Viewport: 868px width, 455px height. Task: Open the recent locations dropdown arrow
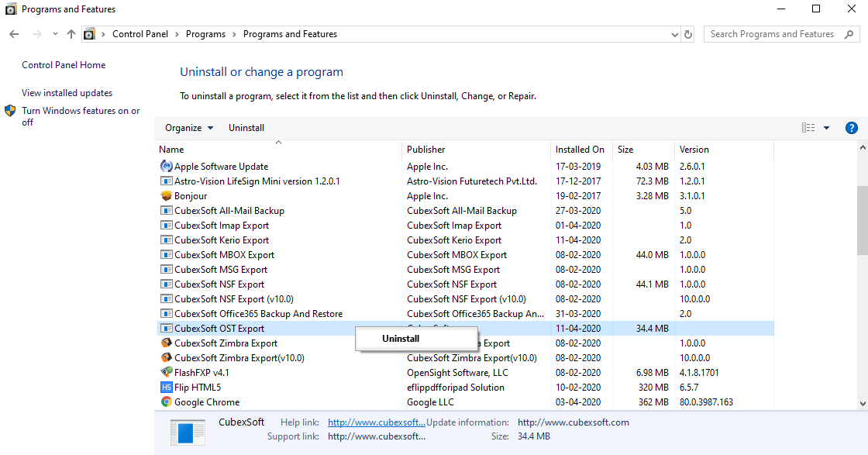(55, 34)
